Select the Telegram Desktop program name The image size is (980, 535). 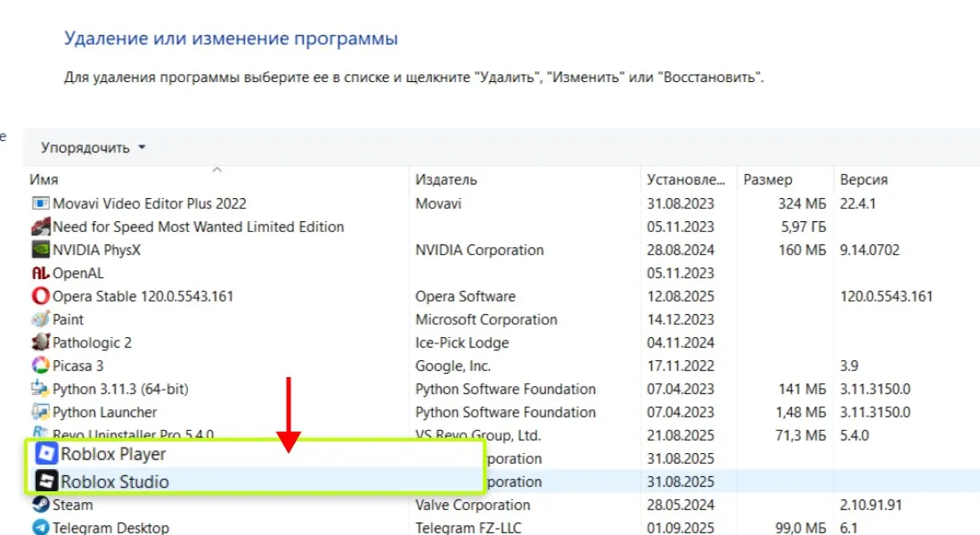(110, 528)
